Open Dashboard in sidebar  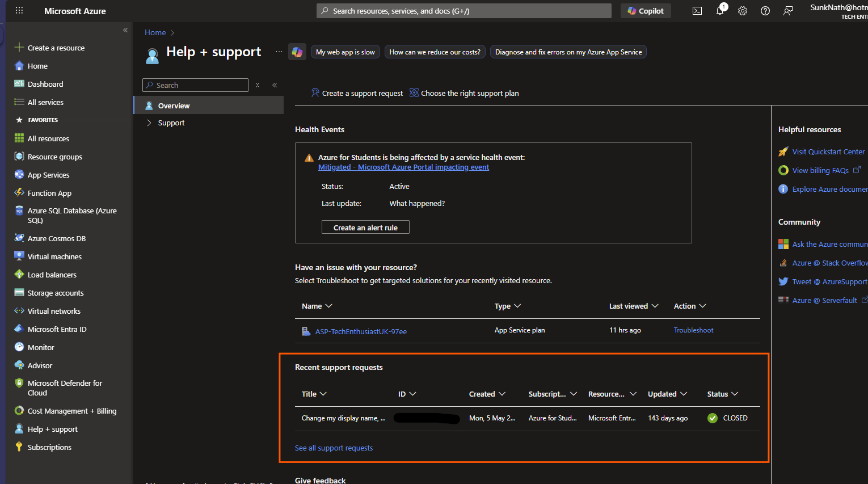point(45,84)
